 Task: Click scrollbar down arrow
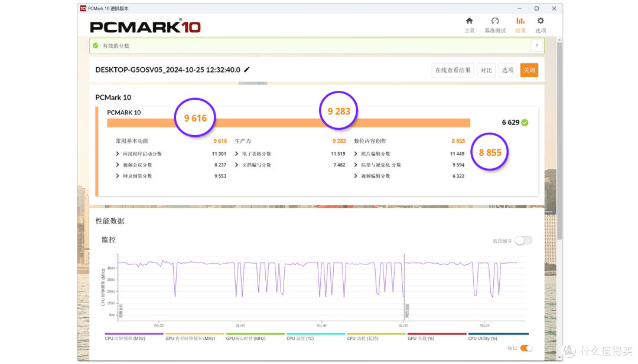pyautogui.click(x=559, y=358)
